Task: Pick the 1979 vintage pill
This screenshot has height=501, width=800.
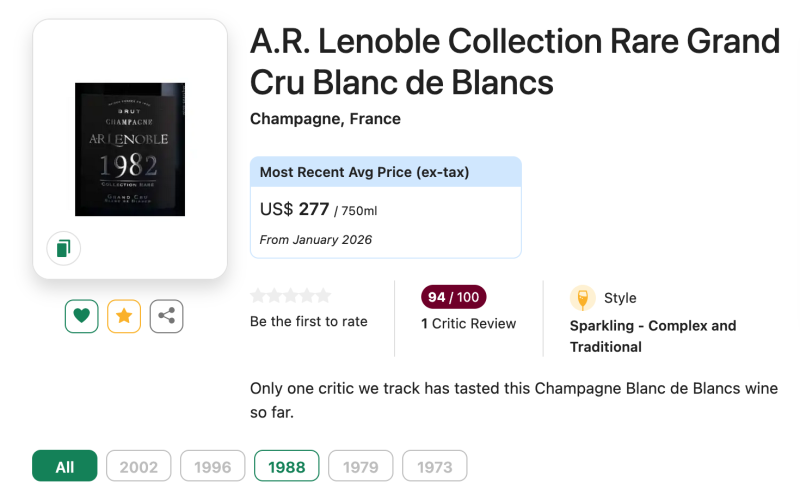Action: click(x=361, y=466)
